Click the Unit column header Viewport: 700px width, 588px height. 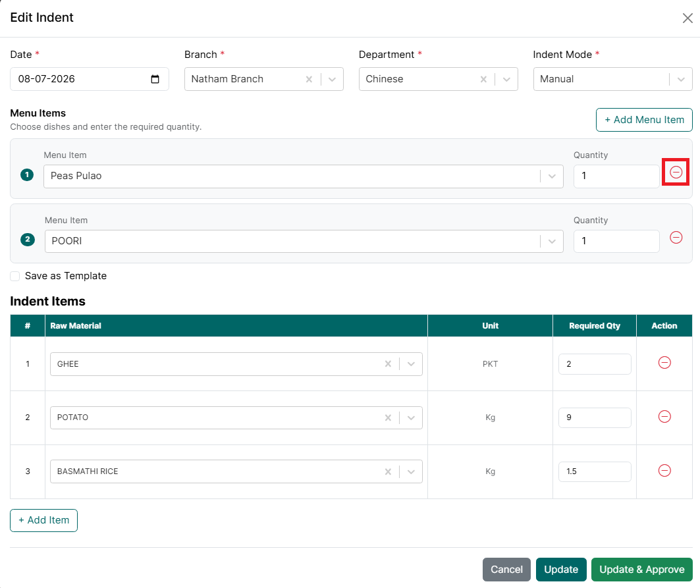pos(490,326)
